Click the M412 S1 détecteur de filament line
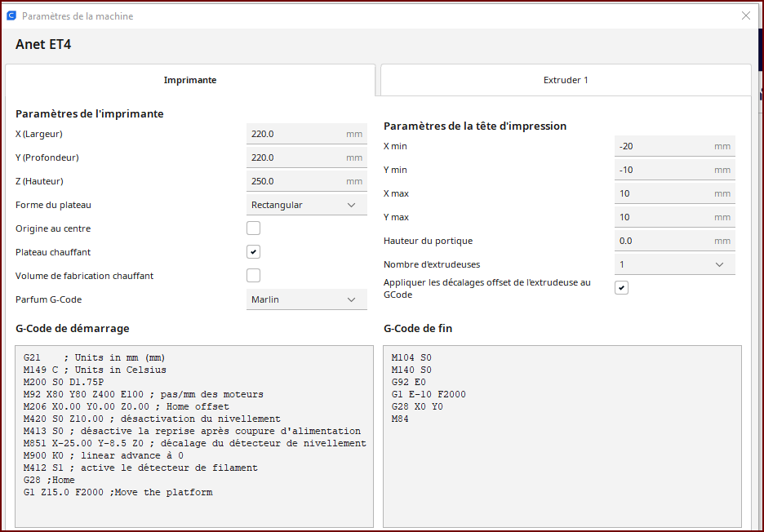Screen dimensions: 764x532 pyautogui.click(x=140, y=468)
